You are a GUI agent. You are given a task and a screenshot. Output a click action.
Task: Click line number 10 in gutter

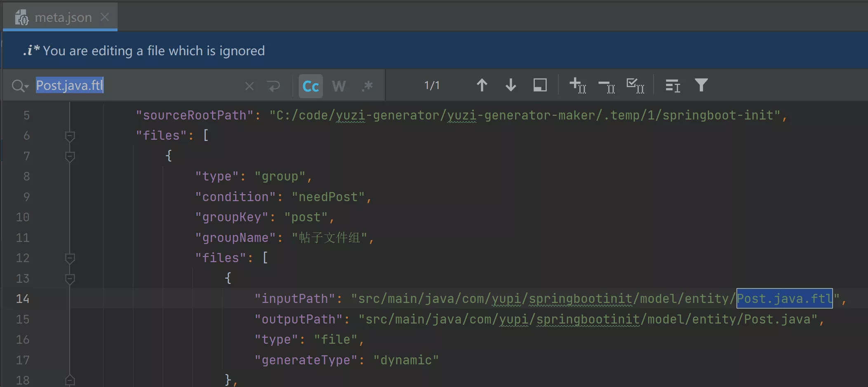tap(23, 217)
